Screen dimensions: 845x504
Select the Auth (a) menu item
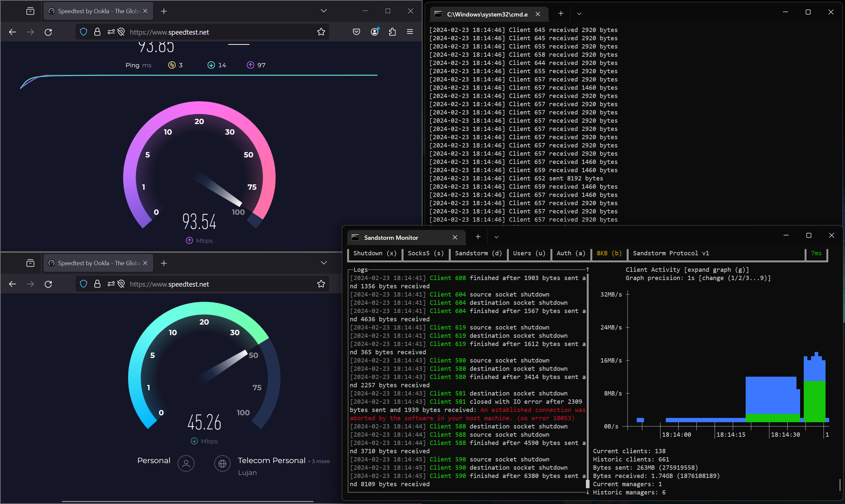[571, 253]
